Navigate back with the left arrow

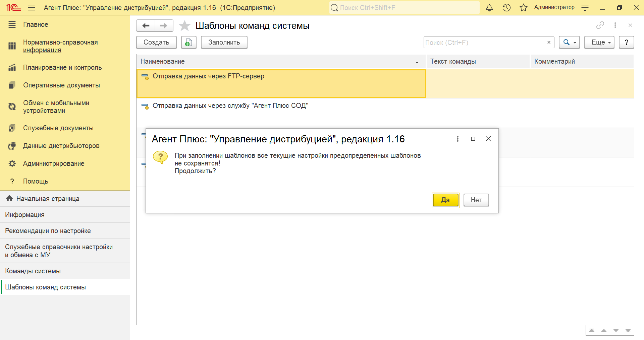coord(146,25)
